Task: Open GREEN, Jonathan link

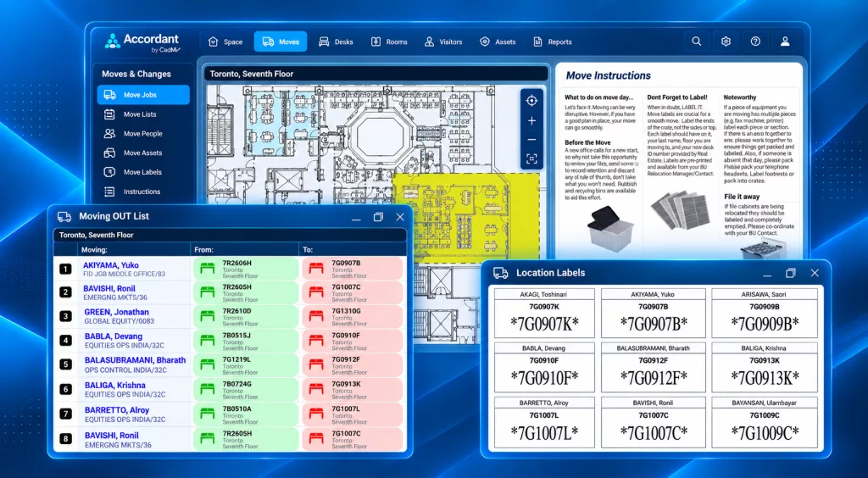Action: click(116, 312)
